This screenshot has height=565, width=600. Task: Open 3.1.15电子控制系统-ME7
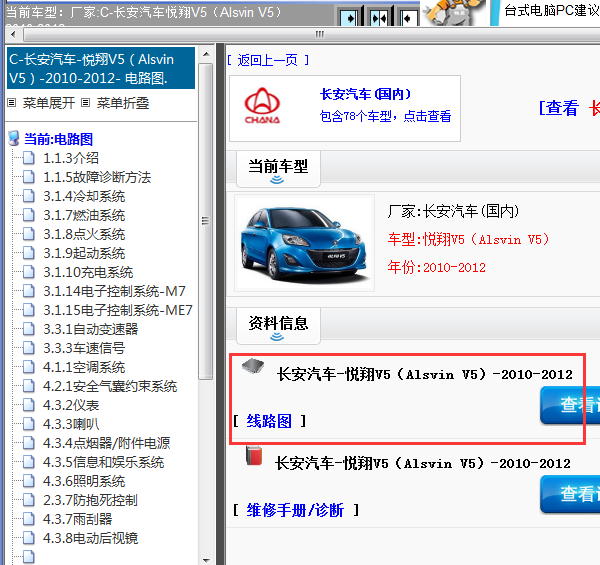tap(117, 310)
